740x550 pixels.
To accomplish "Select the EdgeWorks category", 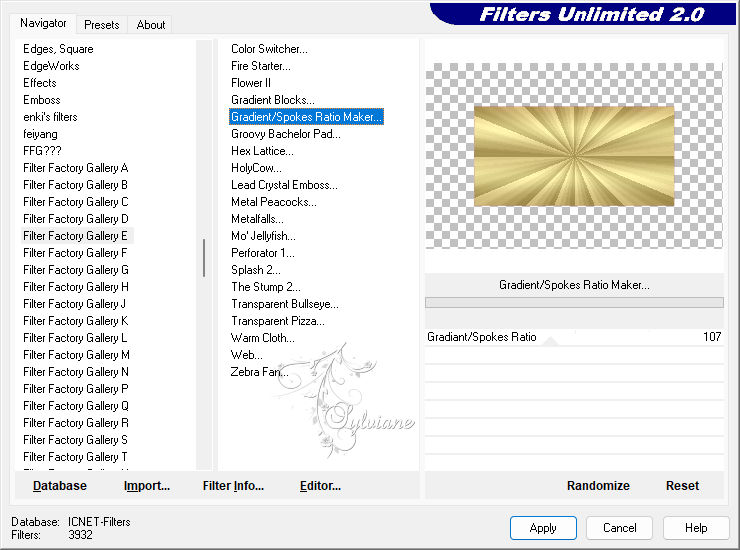I will click(51, 66).
